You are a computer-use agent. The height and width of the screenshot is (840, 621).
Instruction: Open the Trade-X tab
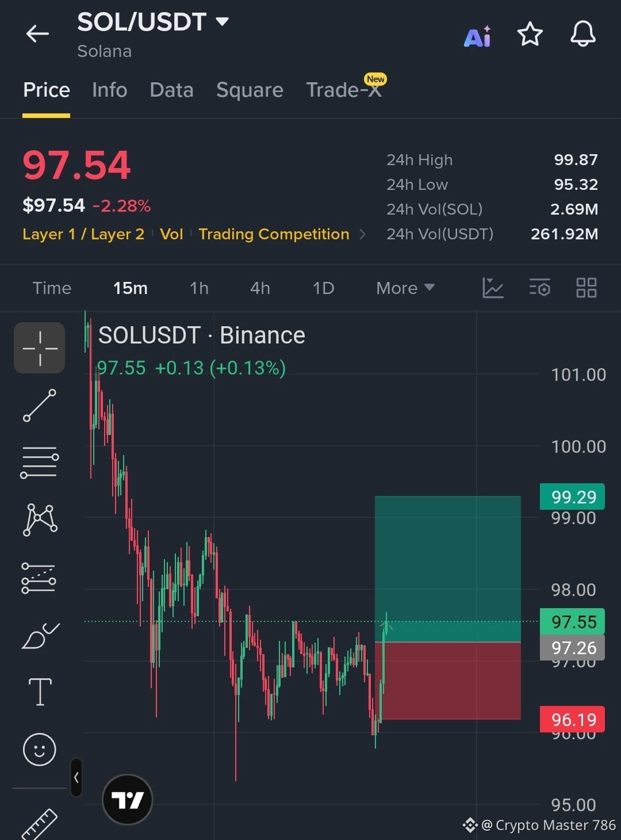(345, 89)
